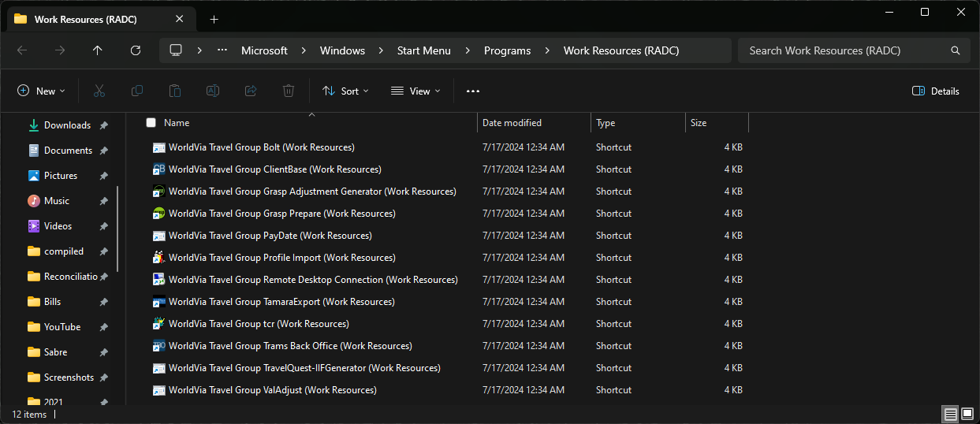Select the Work Resources (RADC) tab
Image resolution: width=980 pixels, height=424 pixels.
[99, 19]
